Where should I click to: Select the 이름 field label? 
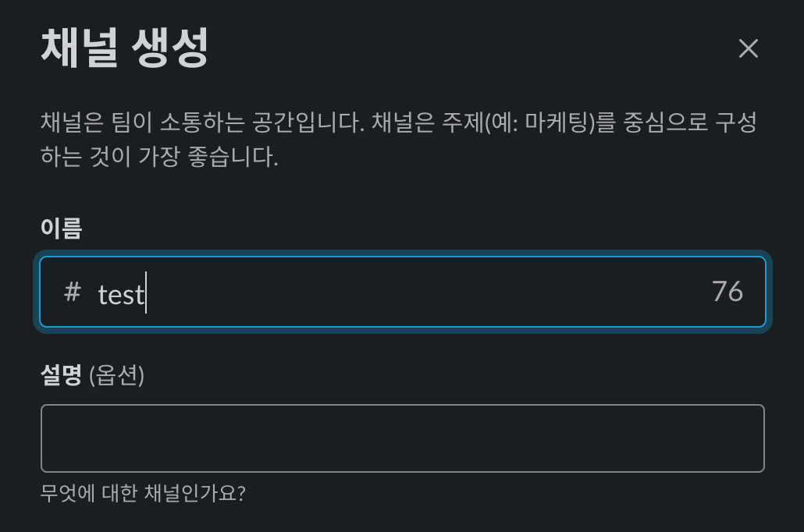click(61, 228)
